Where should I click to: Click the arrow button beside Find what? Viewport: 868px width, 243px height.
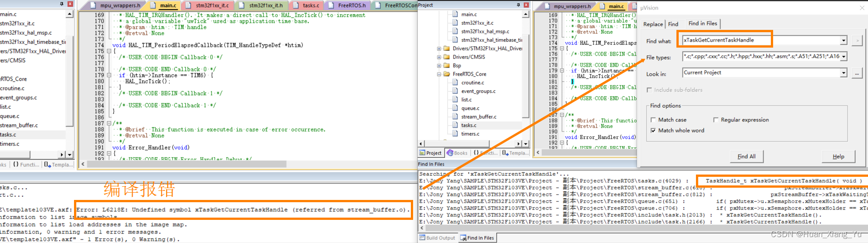point(857,41)
